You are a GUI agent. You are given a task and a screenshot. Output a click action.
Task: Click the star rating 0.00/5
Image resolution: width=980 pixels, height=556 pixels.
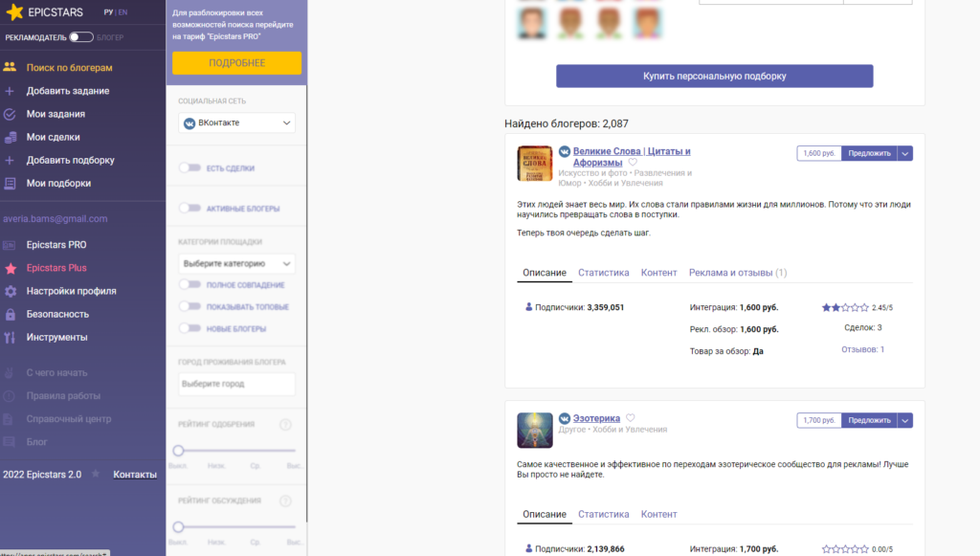click(845, 549)
